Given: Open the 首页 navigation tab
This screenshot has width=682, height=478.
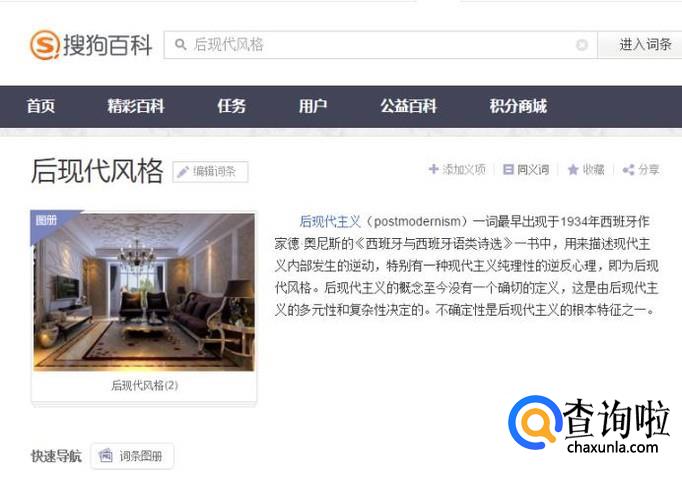Looking at the screenshot, I should [40, 106].
